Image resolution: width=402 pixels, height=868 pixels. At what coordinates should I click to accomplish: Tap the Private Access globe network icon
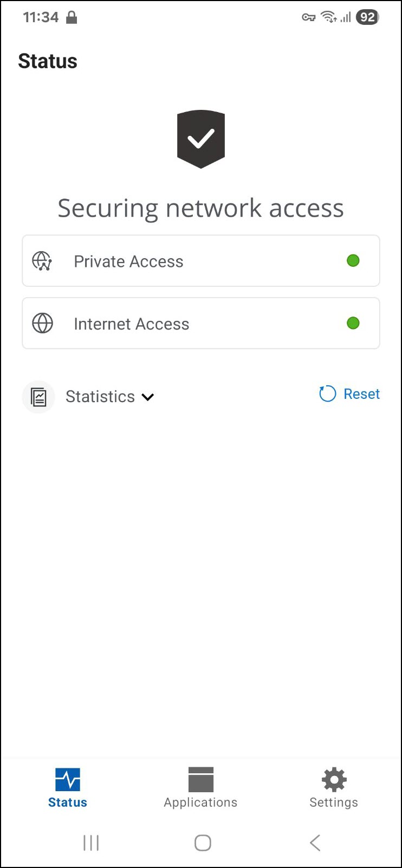click(42, 261)
